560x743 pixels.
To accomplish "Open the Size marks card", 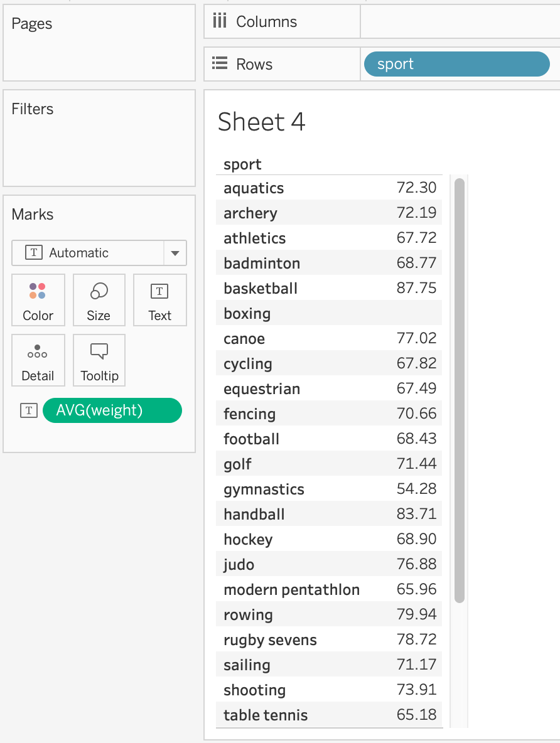I will pyautogui.click(x=99, y=300).
